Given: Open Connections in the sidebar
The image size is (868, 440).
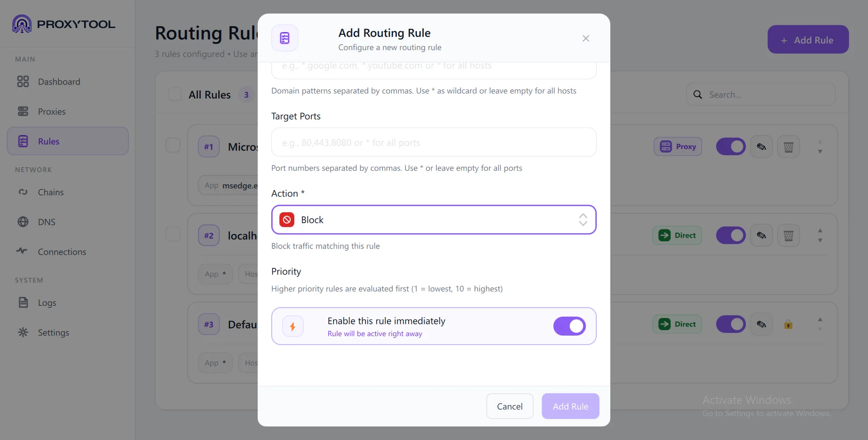Looking at the screenshot, I should (68, 252).
